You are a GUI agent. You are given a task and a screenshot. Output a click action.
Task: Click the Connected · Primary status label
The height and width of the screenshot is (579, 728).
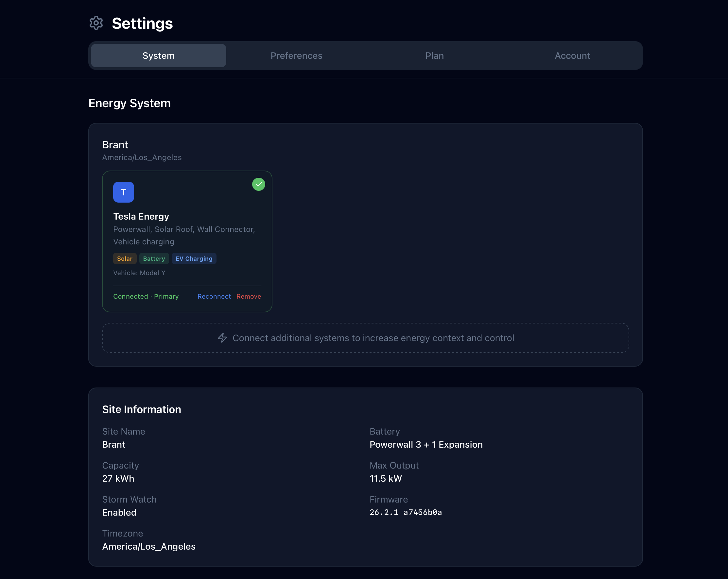click(146, 296)
